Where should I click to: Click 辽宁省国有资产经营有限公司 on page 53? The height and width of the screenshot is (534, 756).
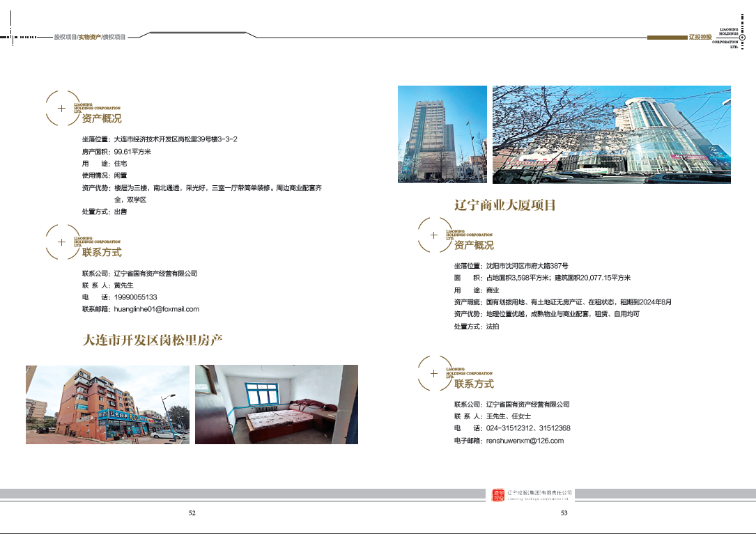pos(528,405)
